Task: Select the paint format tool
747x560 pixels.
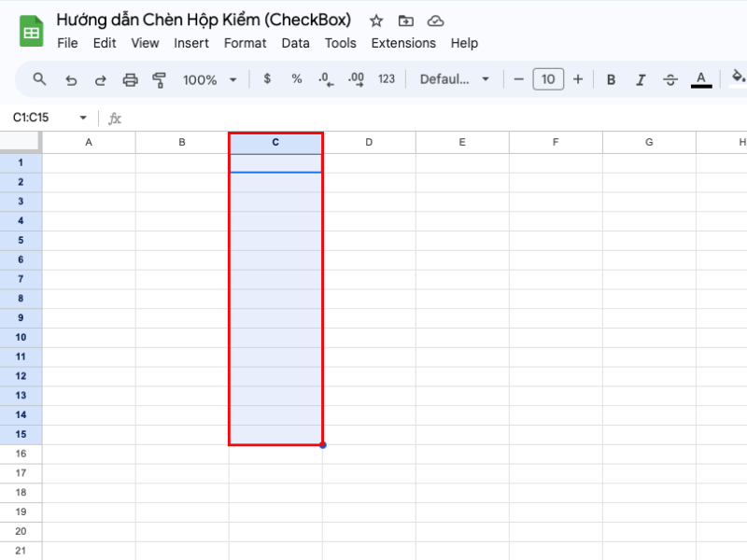Action: tap(159, 80)
